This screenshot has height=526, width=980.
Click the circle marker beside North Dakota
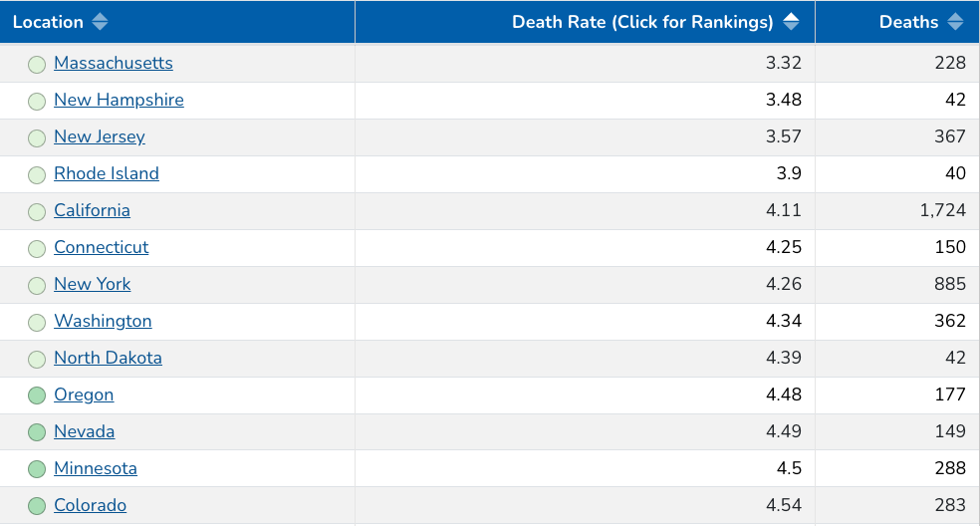click(x=37, y=360)
